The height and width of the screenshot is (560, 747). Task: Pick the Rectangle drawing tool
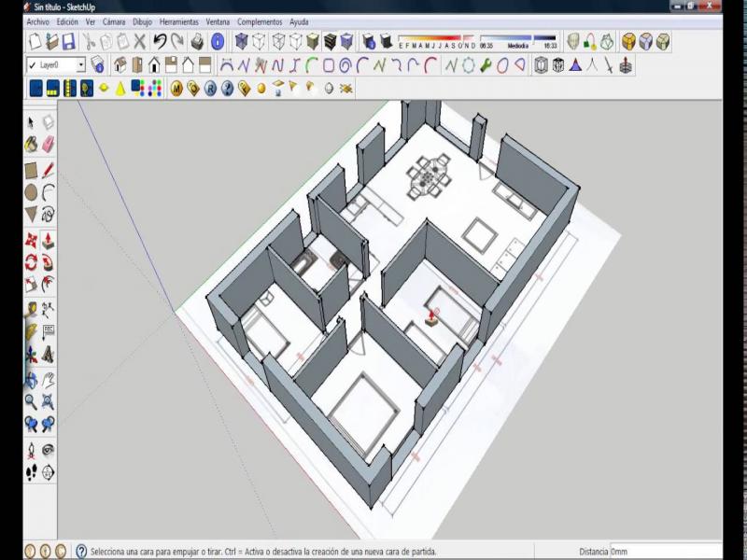tap(31, 170)
